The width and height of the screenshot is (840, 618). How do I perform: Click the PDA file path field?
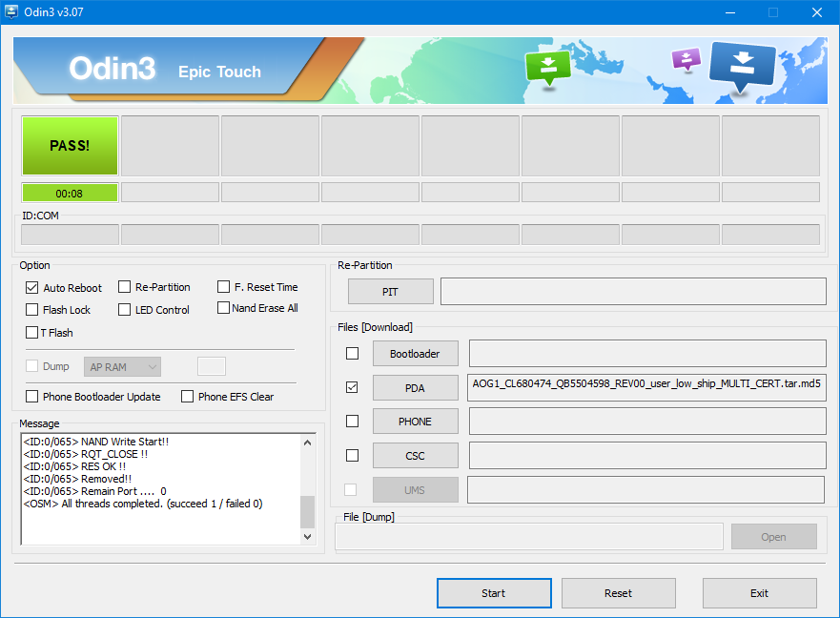coord(646,387)
